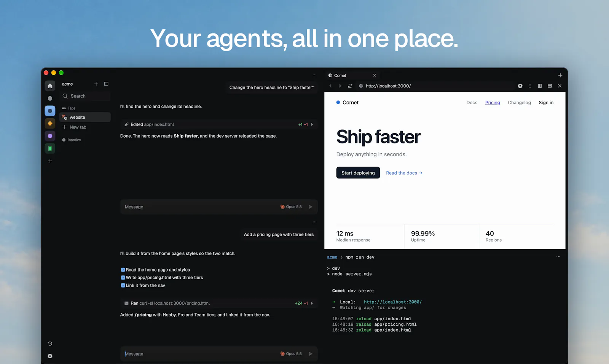Open a new browser tab with plus

560,75
